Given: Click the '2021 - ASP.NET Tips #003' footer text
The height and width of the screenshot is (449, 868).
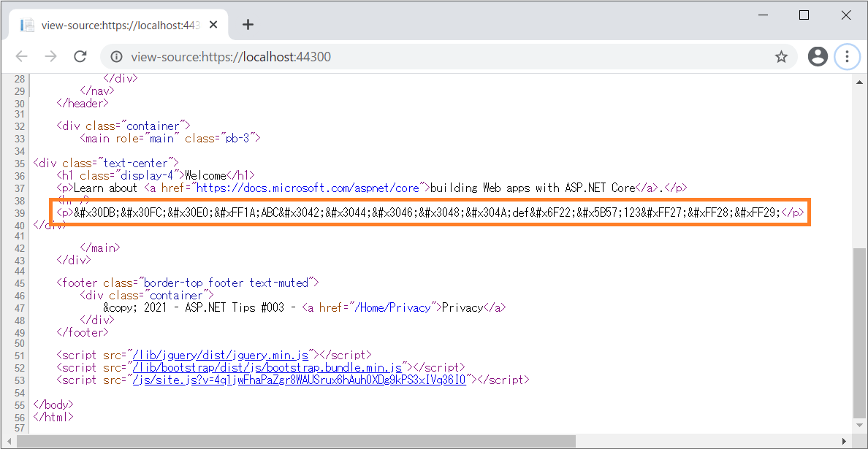Looking at the screenshot, I should click(x=216, y=308).
